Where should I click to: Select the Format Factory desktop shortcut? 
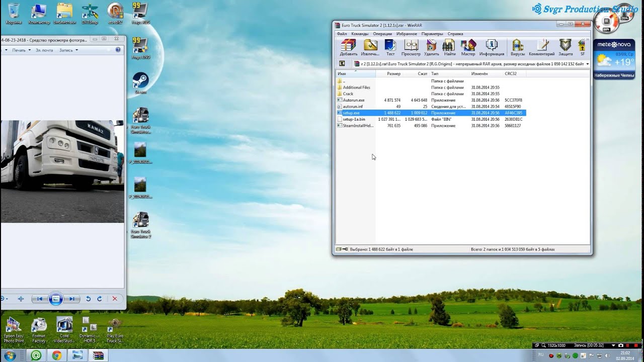(x=39, y=330)
